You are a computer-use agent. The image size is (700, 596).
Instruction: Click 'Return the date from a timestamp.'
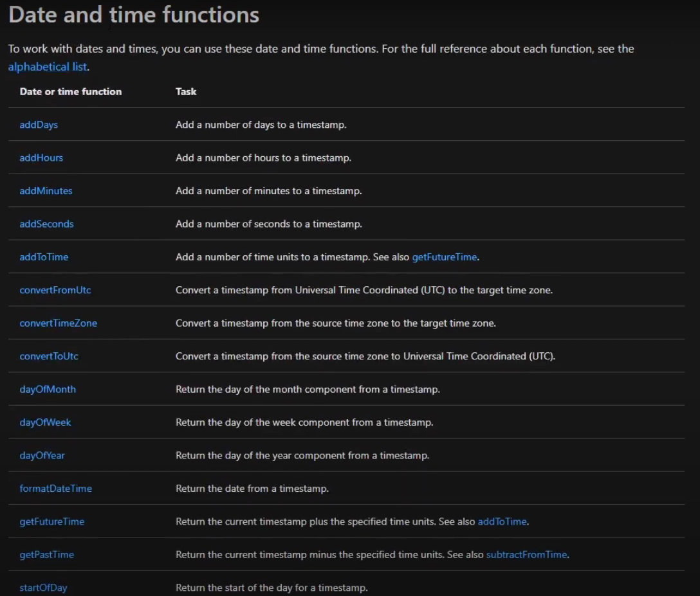coord(252,489)
